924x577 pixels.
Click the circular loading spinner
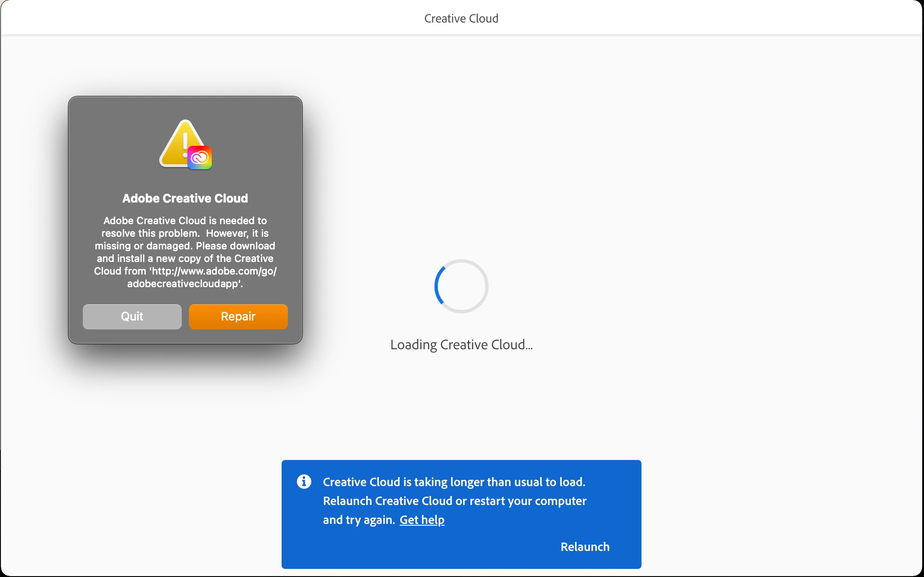coord(461,286)
